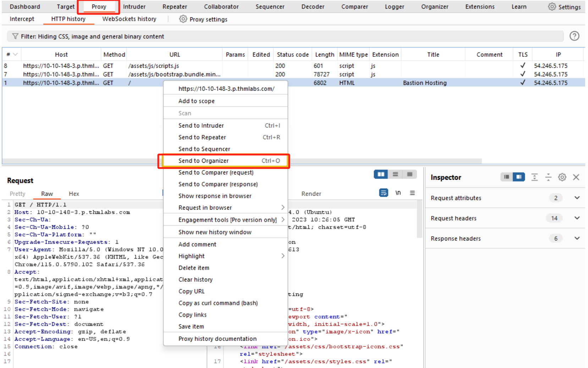Viewport: 588px width, 368px height.
Task: Select the combined tabbed layout view
Action: pos(410,174)
